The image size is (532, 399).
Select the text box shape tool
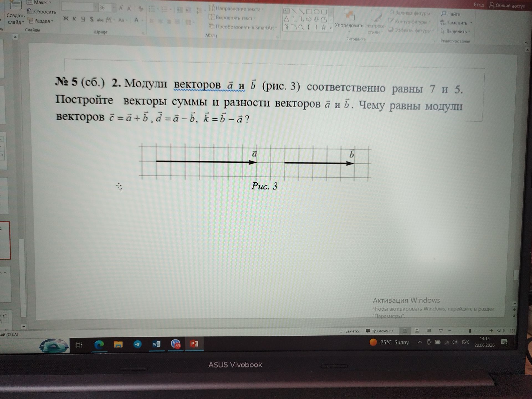[x=287, y=11]
